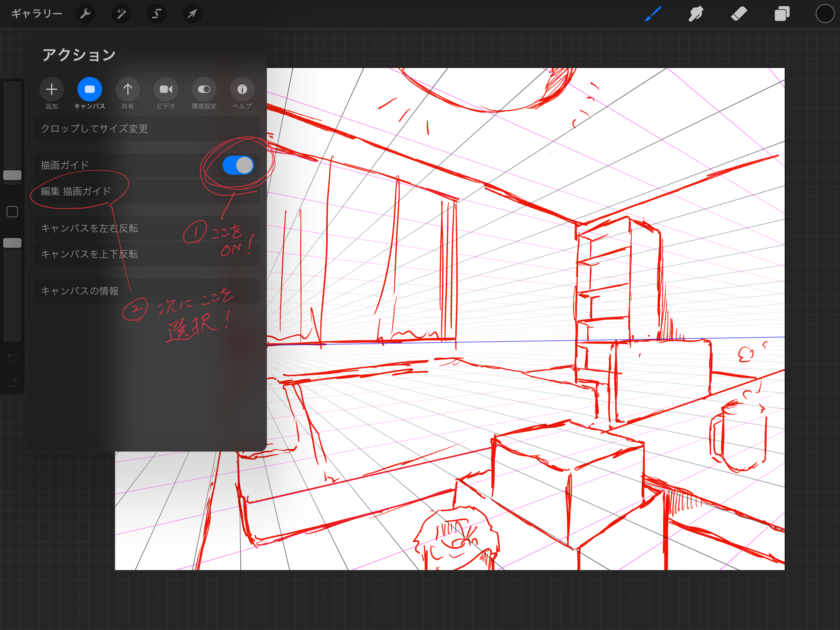Tap the undo arrow in sidebar
Viewport: 840px width, 630px height.
[12, 357]
